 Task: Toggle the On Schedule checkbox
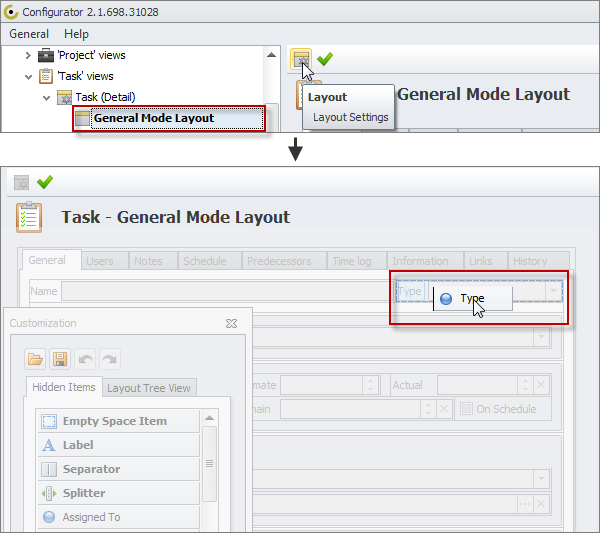tap(467, 408)
